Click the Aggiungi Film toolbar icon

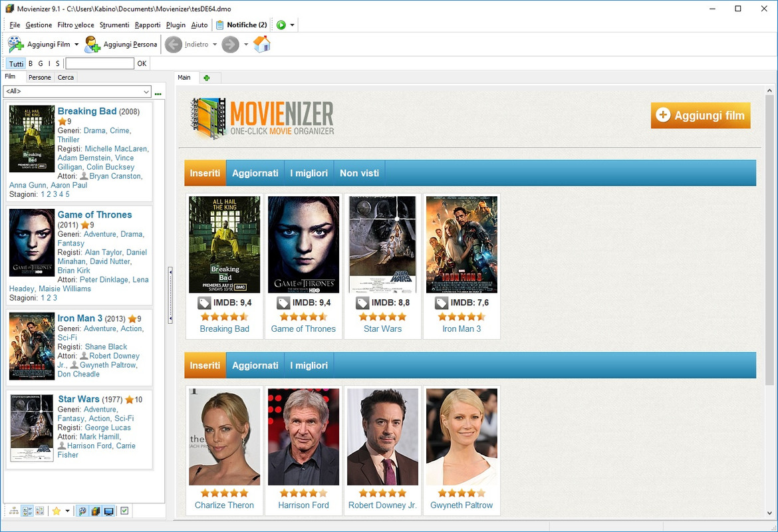pyautogui.click(x=16, y=44)
